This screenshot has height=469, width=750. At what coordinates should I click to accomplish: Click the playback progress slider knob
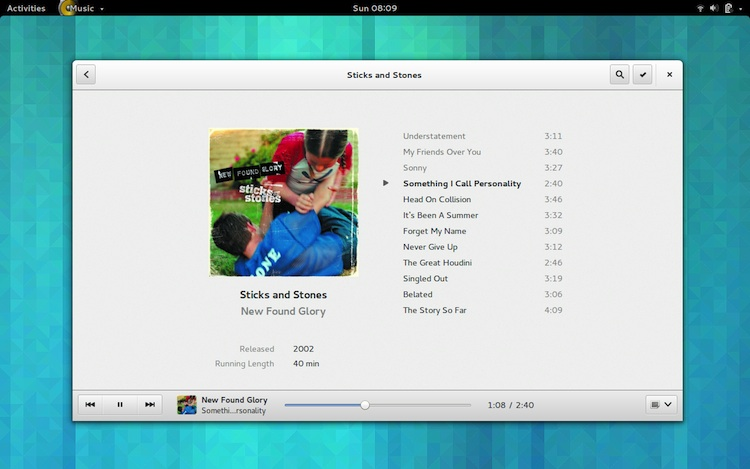(x=365, y=405)
